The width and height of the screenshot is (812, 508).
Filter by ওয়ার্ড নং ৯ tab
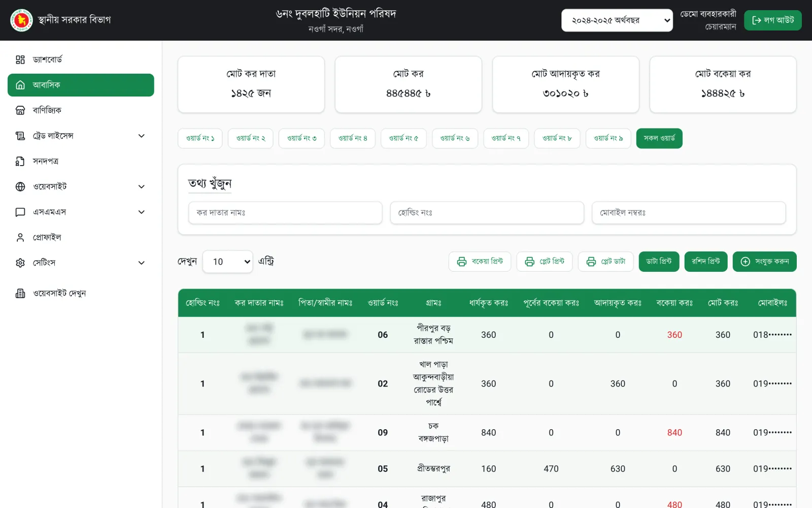click(608, 138)
